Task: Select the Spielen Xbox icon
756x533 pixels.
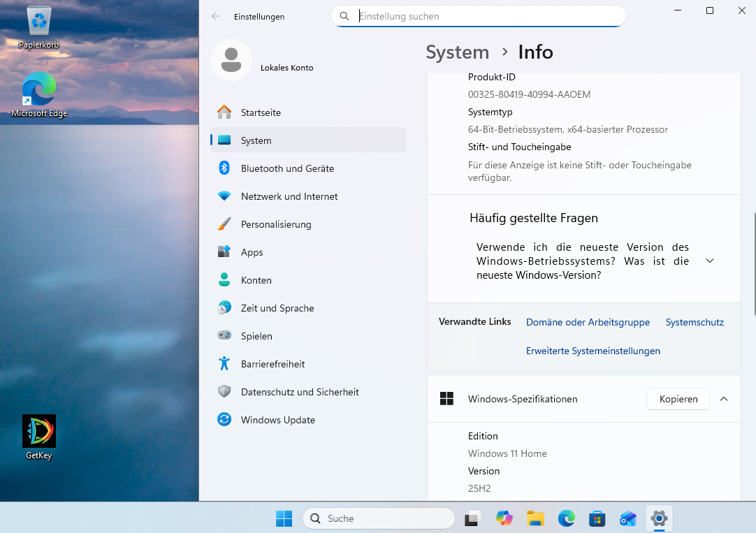Action: pos(225,336)
